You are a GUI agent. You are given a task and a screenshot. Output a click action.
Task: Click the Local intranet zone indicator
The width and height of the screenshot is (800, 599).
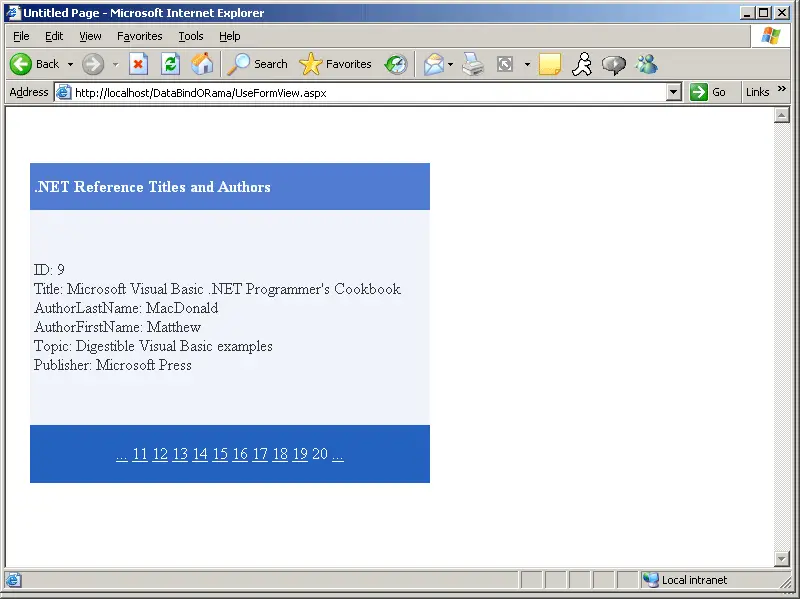tap(684, 580)
